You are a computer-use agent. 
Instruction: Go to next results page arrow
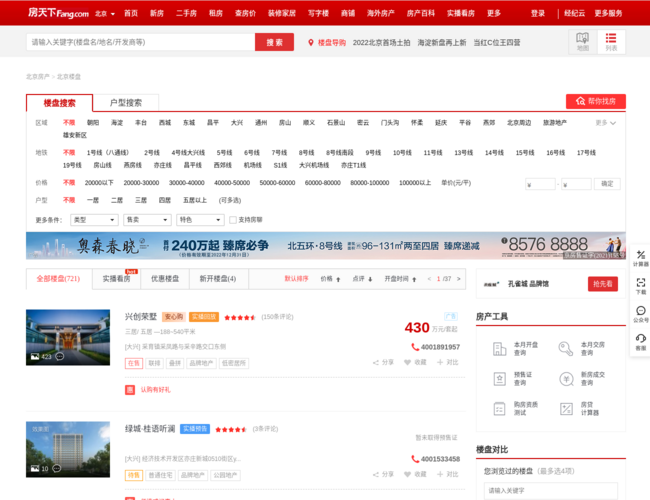(x=458, y=279)
